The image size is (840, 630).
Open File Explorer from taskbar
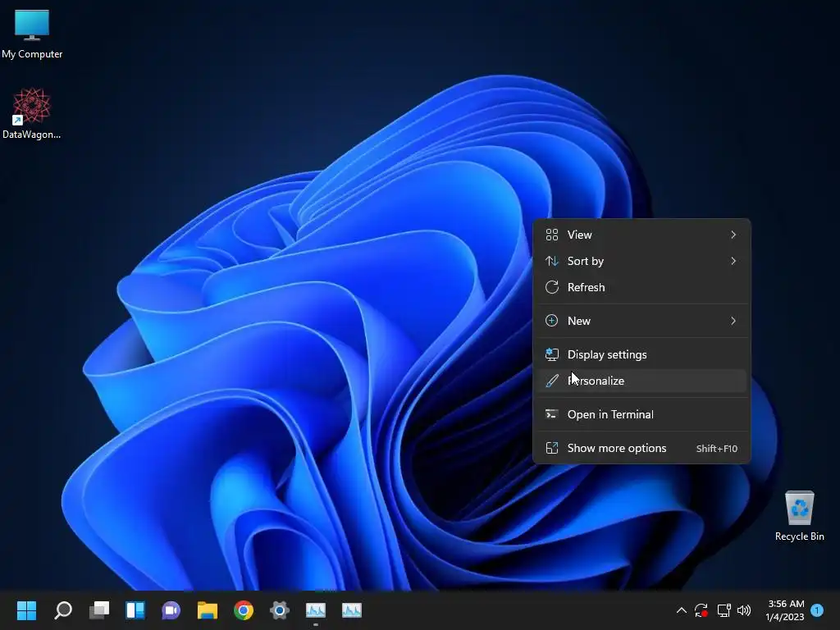click(208, 610)
